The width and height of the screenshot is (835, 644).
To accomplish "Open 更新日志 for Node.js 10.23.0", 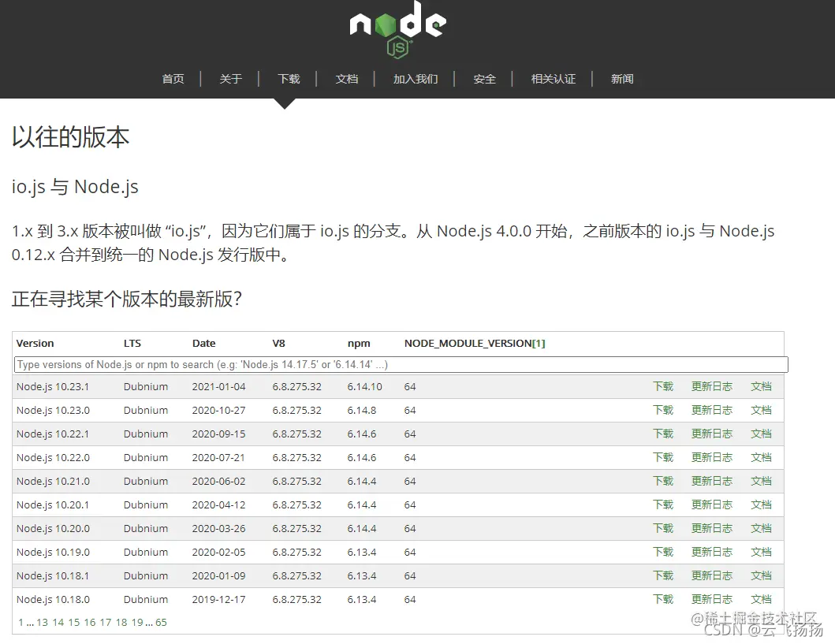I will pyautogui.click(x=712, y=410).
